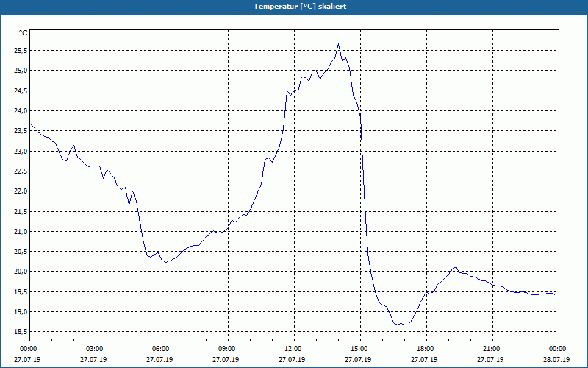The image size is (588, 368).
Task: Click the '28.07.19' date label
Action: coord(556,359)
